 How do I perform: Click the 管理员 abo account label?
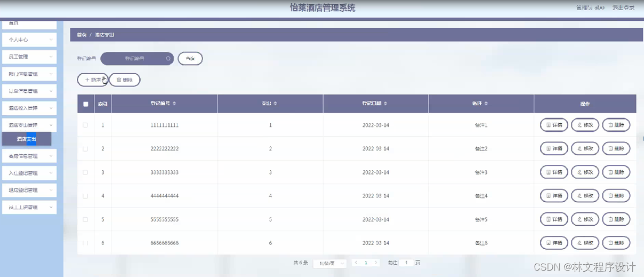click(x=590, y=7)
